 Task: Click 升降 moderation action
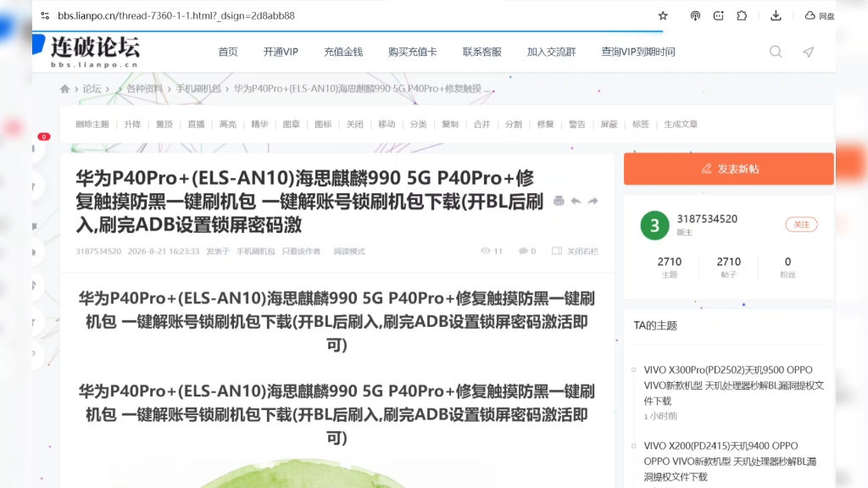click(132, 125)
